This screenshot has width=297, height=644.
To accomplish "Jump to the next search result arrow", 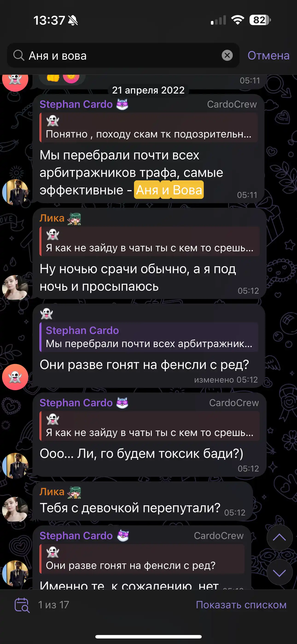I will [x=279, y=572].
